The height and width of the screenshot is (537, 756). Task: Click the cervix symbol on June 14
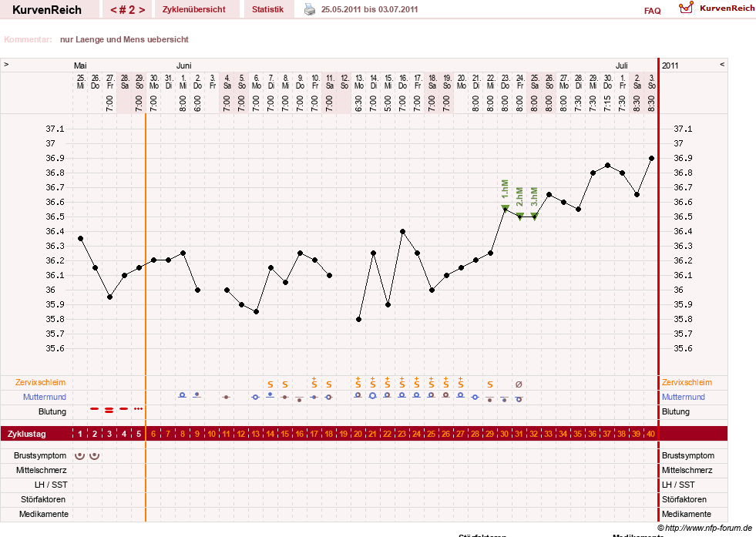[x=372, y=396]
